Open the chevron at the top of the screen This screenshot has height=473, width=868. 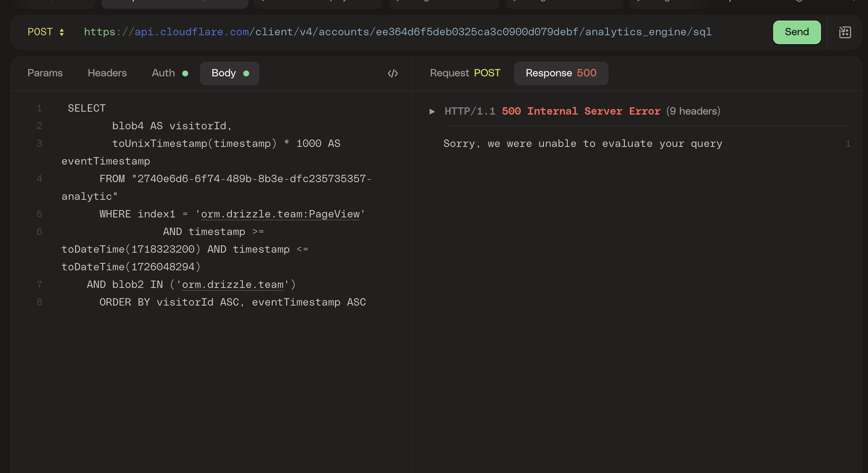tap(800, 1)
